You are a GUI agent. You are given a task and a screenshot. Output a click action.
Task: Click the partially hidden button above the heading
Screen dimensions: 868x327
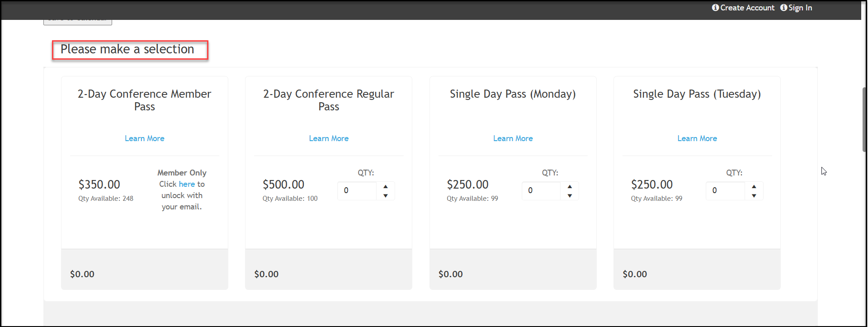coord(78,22)
